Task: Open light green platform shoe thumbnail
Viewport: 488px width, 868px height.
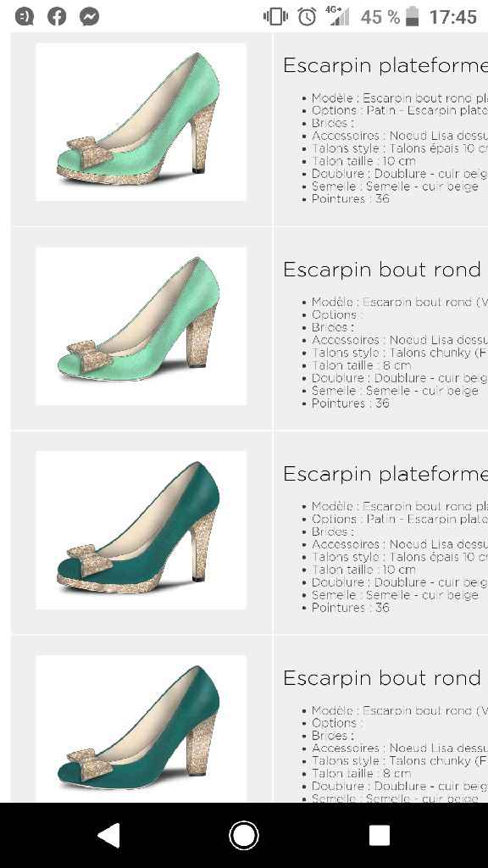Action: 141,122
